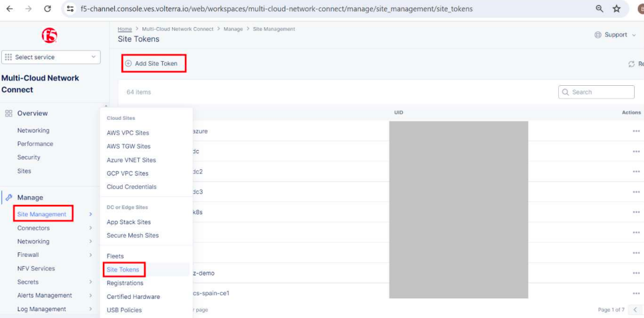Screen dimensions: 644x318
Task: Open NFV Services in the sidebar
Action: [36, 268]
